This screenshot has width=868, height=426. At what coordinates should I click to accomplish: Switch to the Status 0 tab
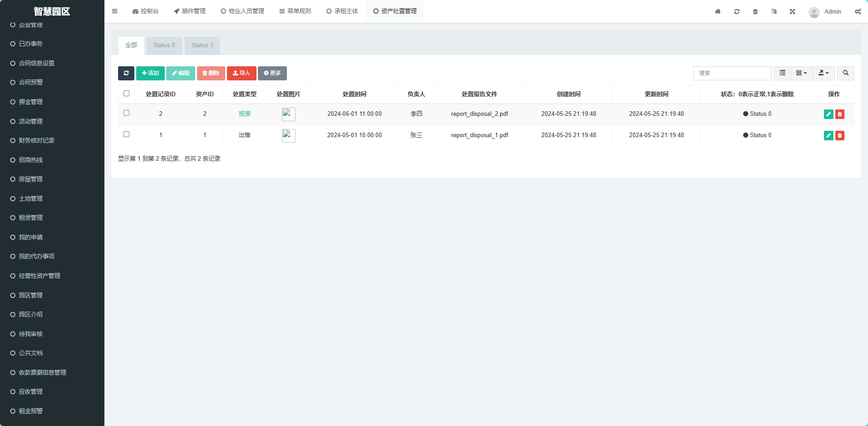(164, 45)
